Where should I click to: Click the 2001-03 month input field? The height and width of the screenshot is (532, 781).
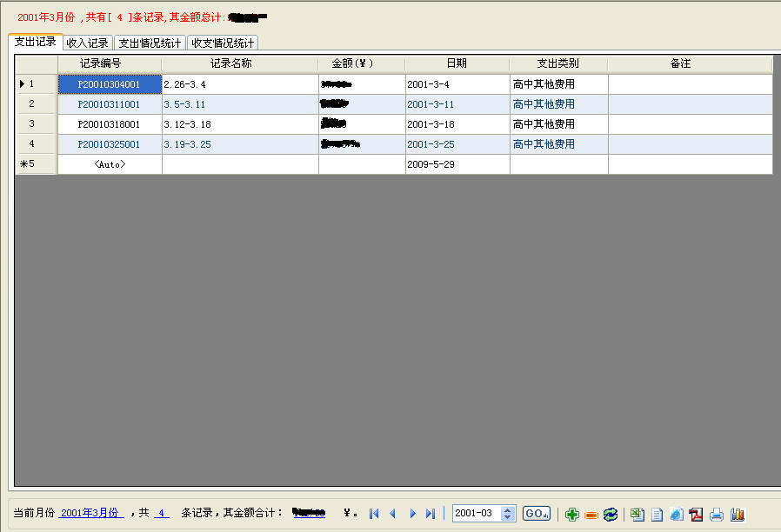click(477, 513)
